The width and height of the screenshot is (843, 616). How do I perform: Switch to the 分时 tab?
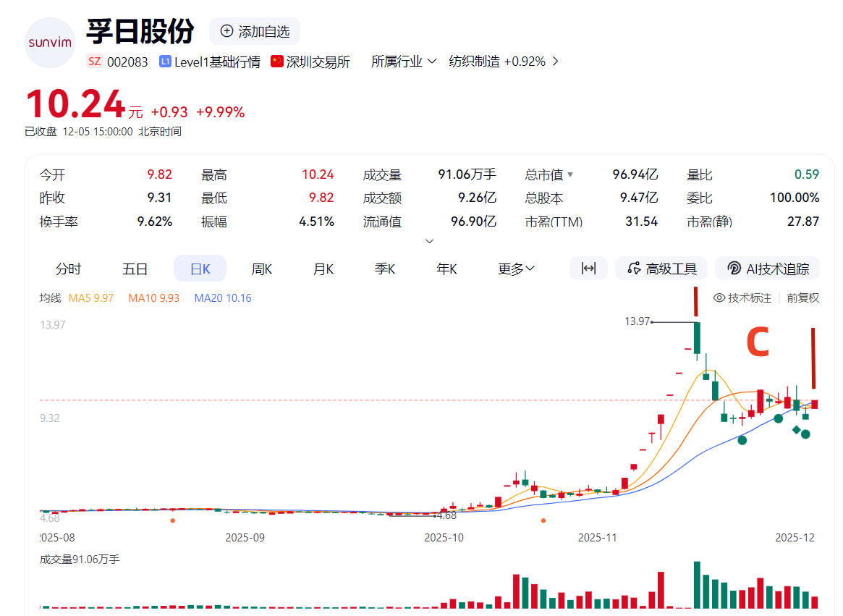68,269
